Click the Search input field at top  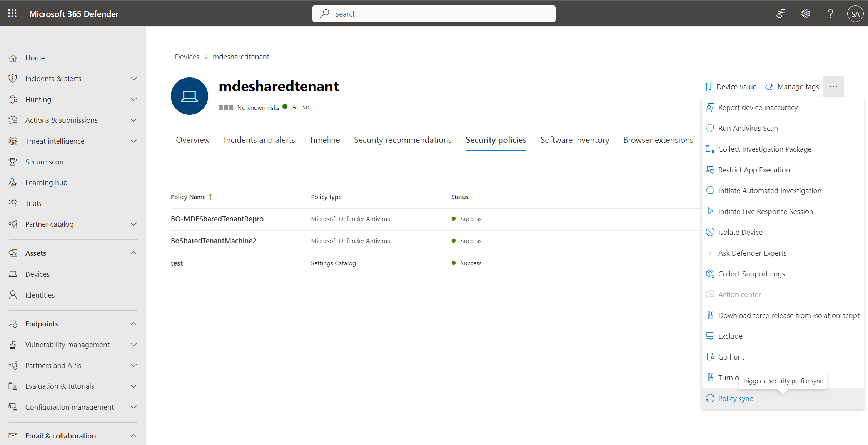434,13
